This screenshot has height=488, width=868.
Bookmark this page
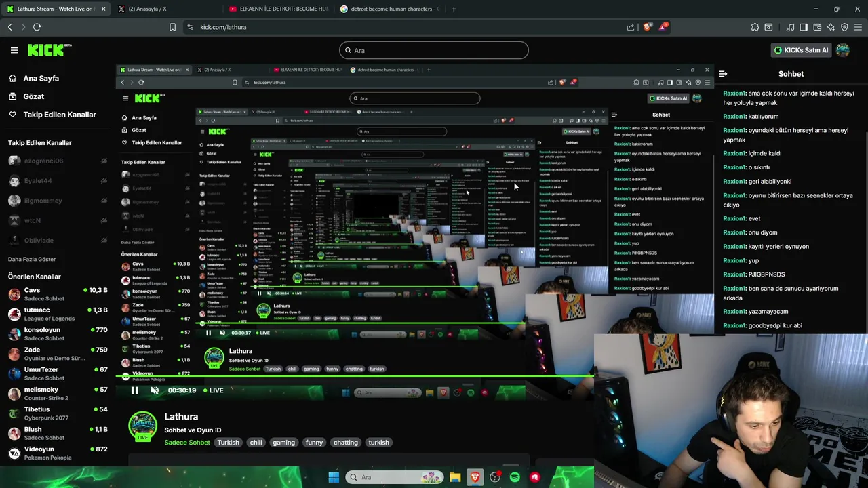coord(172,27)
